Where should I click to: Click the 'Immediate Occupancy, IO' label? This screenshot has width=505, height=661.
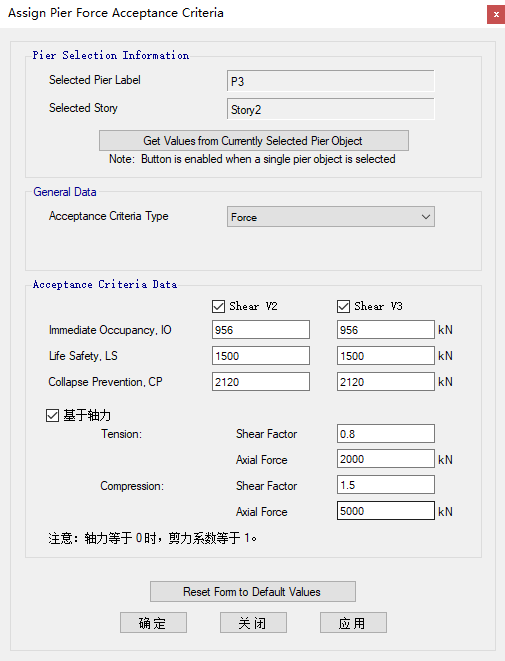[x=110, y=330]
